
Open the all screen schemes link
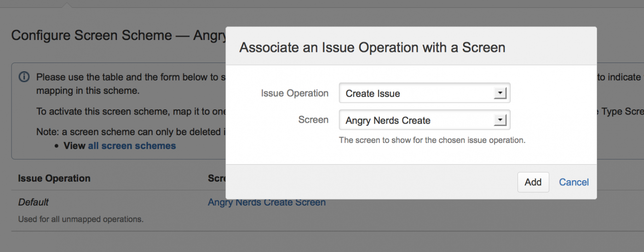tap(132, 146)
